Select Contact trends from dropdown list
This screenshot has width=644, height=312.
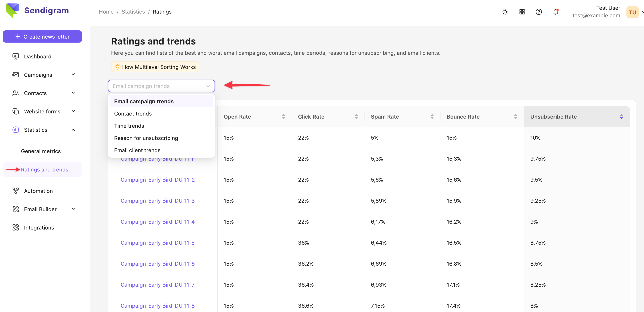[x=133, y=113]
